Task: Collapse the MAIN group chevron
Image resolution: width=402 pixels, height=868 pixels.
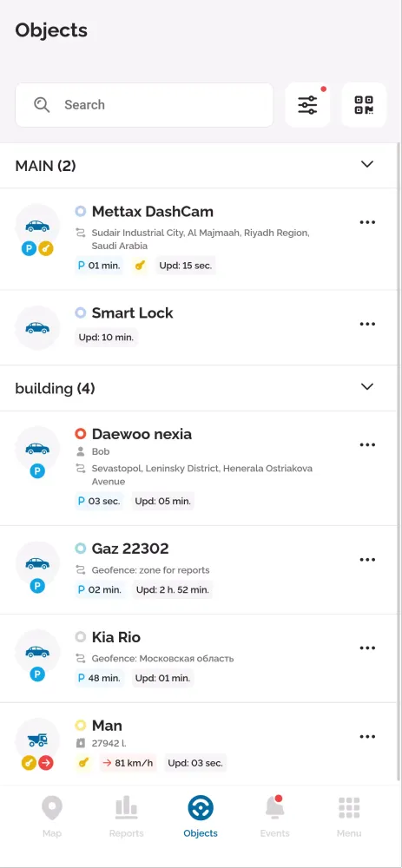Action: click(x=367, y=164)
